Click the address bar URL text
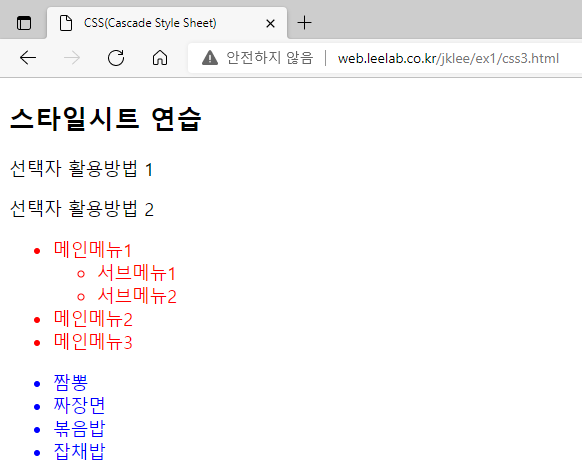The image size is (582, 472). (448, 58)
